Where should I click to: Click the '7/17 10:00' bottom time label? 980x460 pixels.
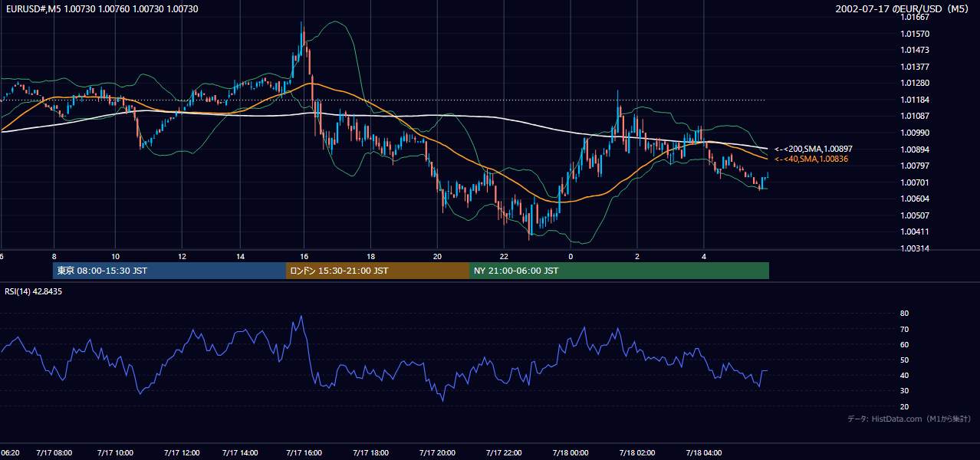pos(115,452)
